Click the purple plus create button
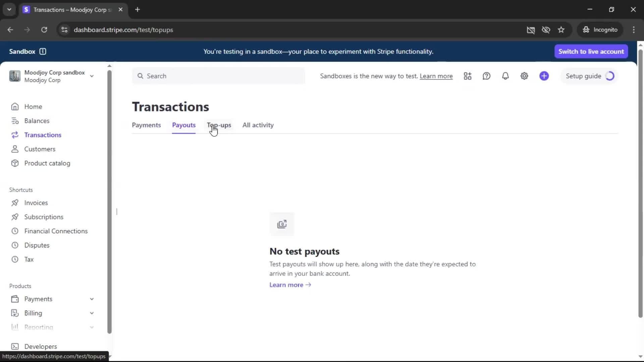644x362 pixels. (x=544, y=76)
